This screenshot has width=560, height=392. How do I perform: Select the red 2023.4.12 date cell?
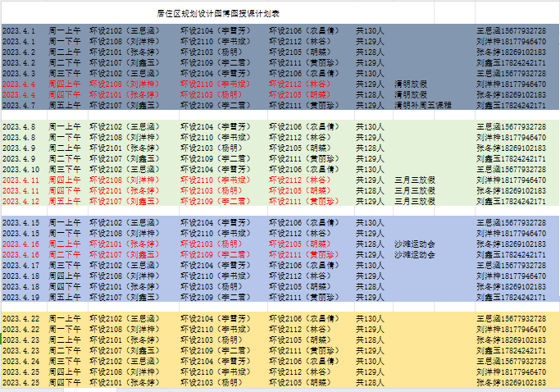[x=20, y=201]
